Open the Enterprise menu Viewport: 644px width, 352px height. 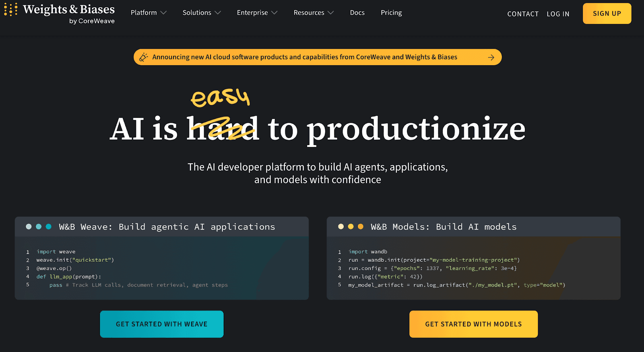tap(252, 12)
